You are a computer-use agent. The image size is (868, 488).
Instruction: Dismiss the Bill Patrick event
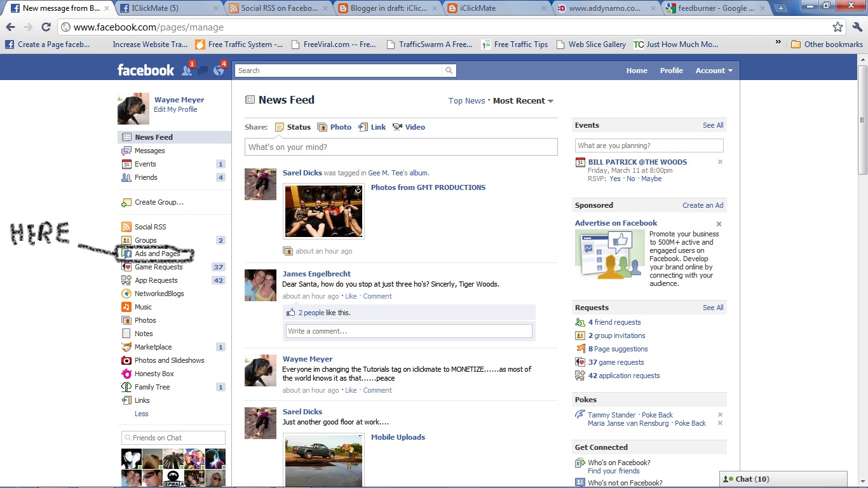tap(720, 162)
